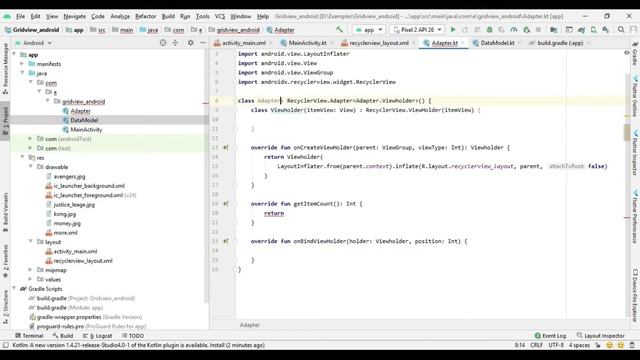
Task: Open the VCS menu
Action: click(x=220, y=16)
